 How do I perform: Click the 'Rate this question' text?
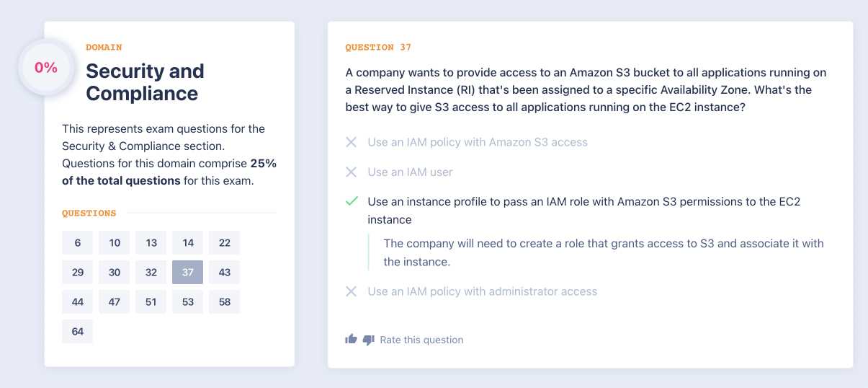pyautogui.click(x=421, y=340)
